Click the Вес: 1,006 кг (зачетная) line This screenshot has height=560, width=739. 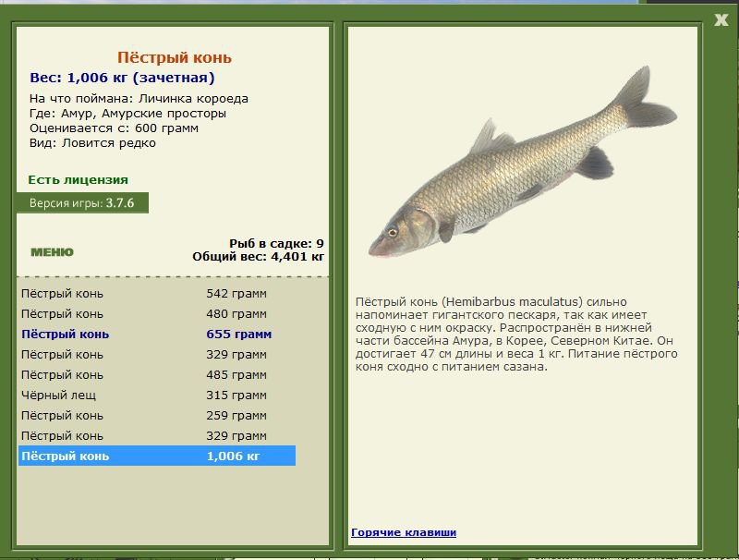coord(122,78)
